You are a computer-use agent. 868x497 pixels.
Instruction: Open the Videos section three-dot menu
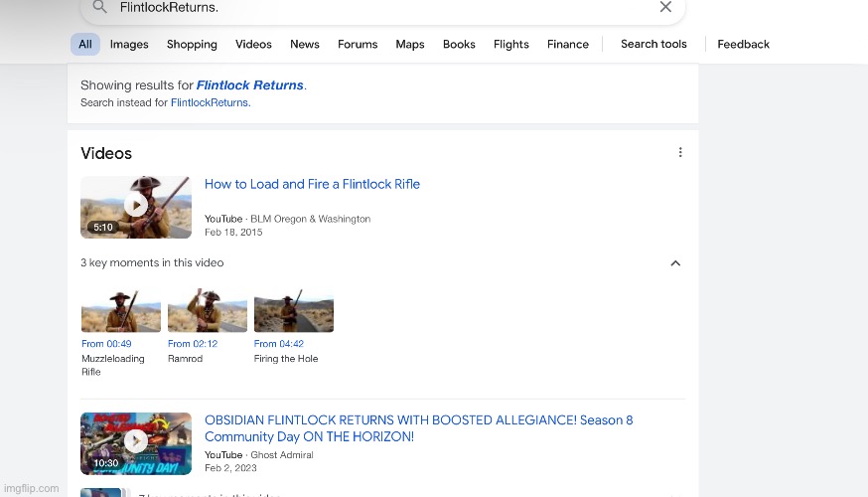click(x=680, y=152)
